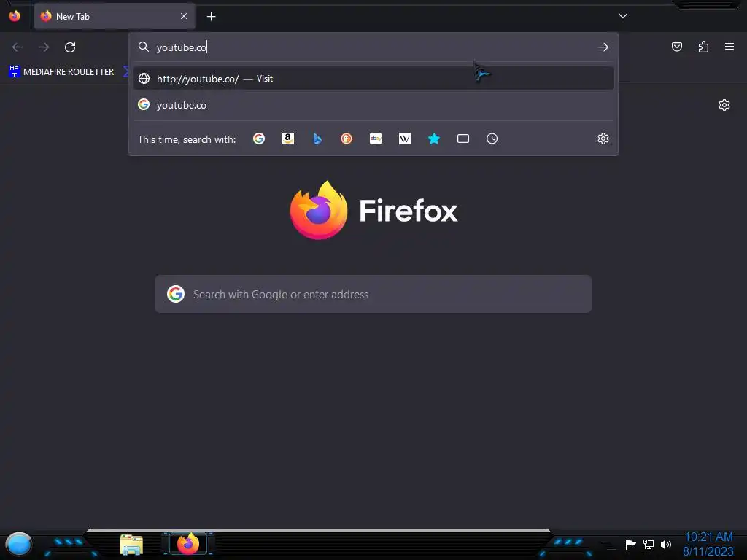Image resolution: width=747 pixels, height=560 pixels.
Task: Switch to the New Tab tab
Action: (x=115, y=17)
